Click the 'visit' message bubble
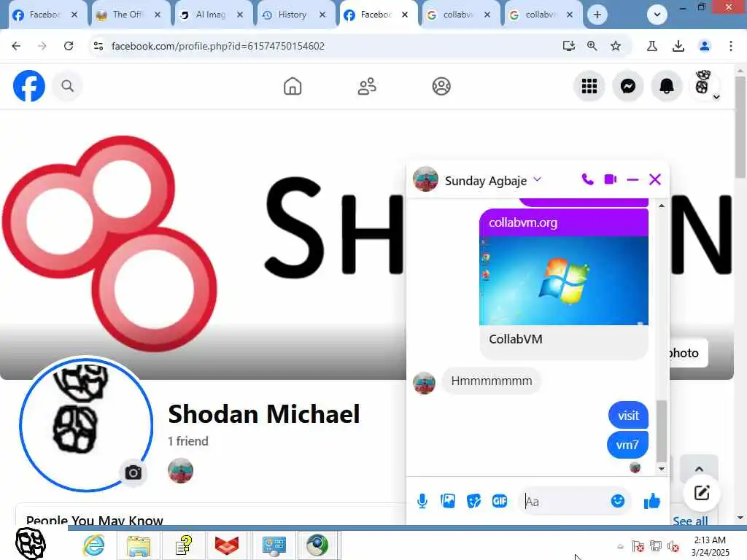Viewport: 747px width, 560px height. coord(628,416)
